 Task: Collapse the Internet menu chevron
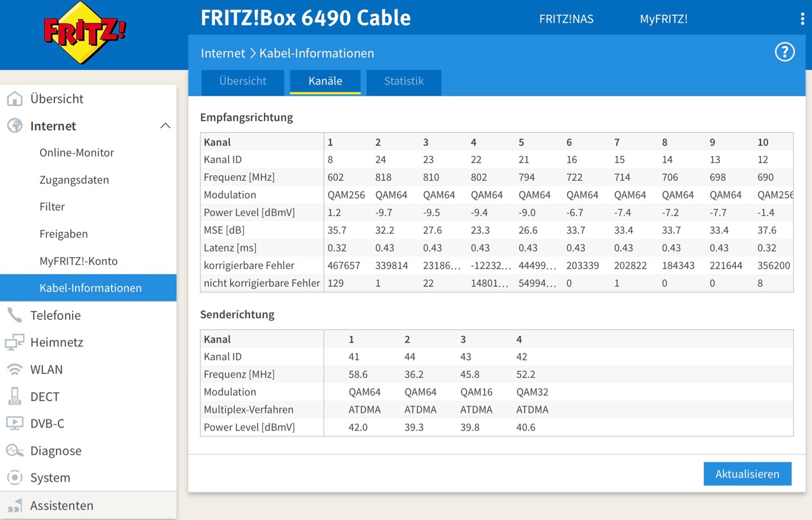(x=166, y=126)
